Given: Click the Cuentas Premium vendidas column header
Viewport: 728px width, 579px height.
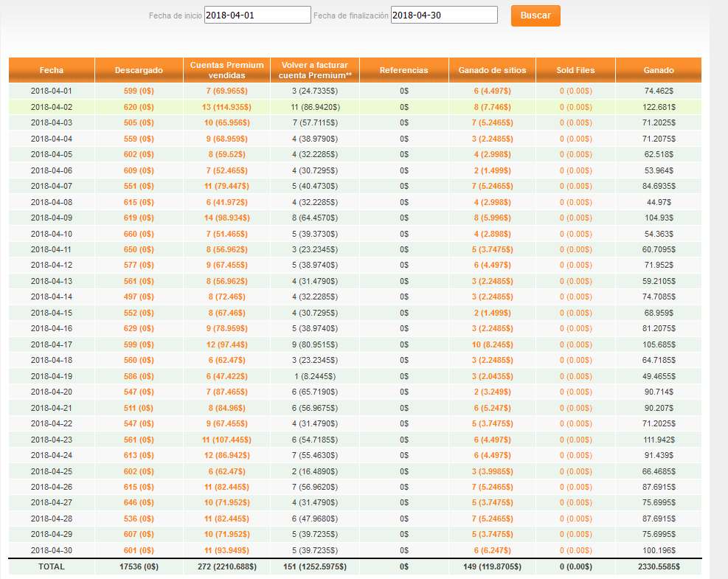Looking at the screenshot, I should 226,70.
